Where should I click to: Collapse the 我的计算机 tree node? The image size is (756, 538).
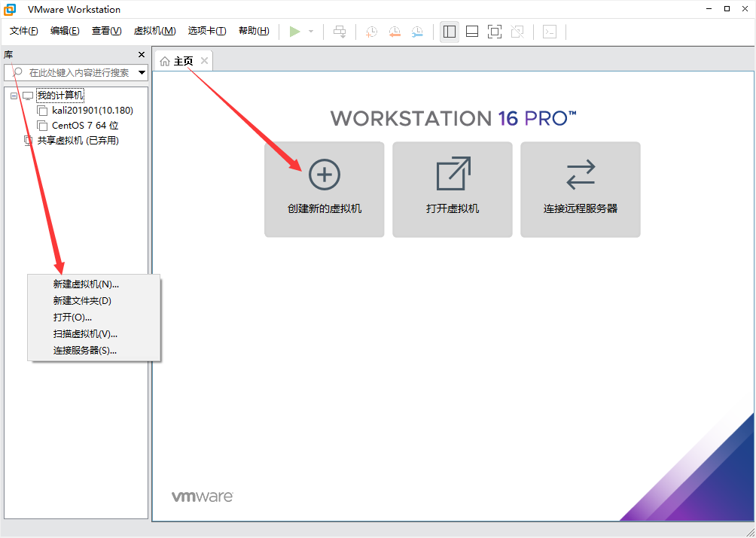pyautogui.click(x=14, y=96)
